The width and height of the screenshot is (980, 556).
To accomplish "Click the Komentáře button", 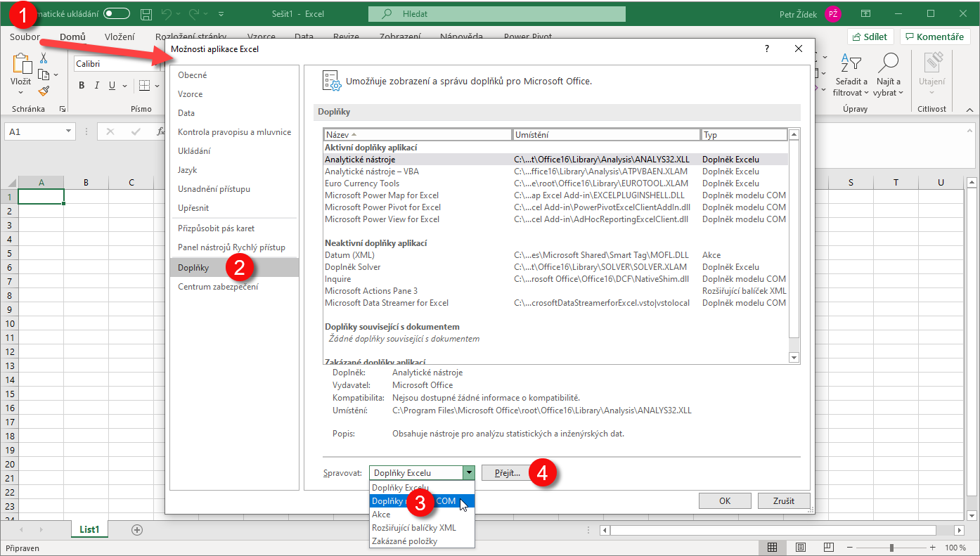I will click(x=935, y=37).
